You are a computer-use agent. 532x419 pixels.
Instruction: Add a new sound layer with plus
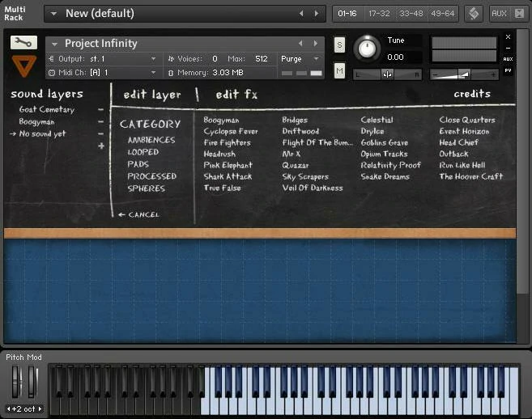101,146
